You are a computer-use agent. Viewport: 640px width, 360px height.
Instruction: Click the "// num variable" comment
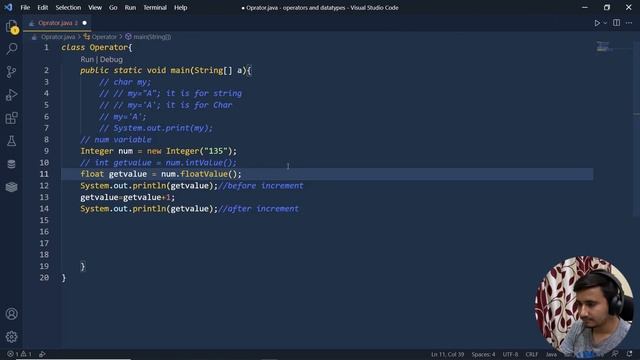coord(116,140)
